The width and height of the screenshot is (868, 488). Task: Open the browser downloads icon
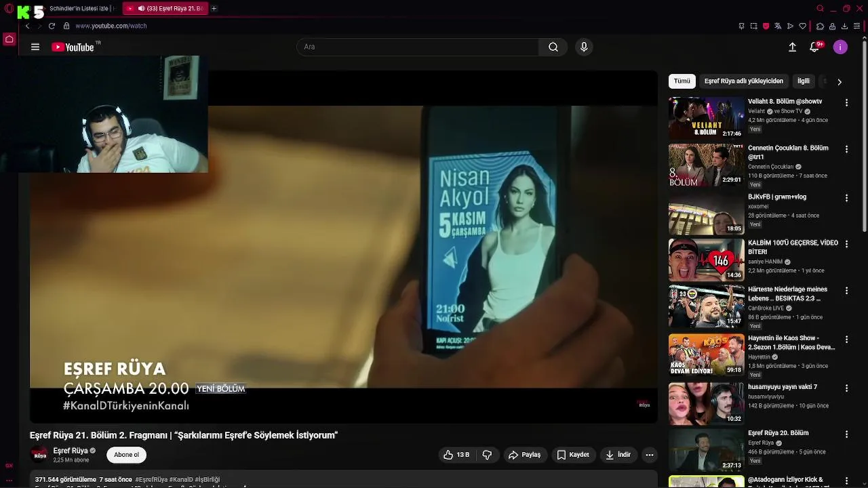pyautogui.click(x=844, y=26)
